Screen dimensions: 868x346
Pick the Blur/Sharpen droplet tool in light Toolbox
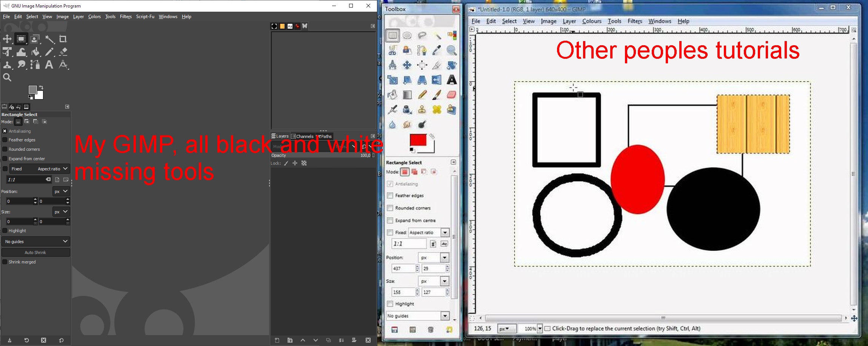coord(392,124)
